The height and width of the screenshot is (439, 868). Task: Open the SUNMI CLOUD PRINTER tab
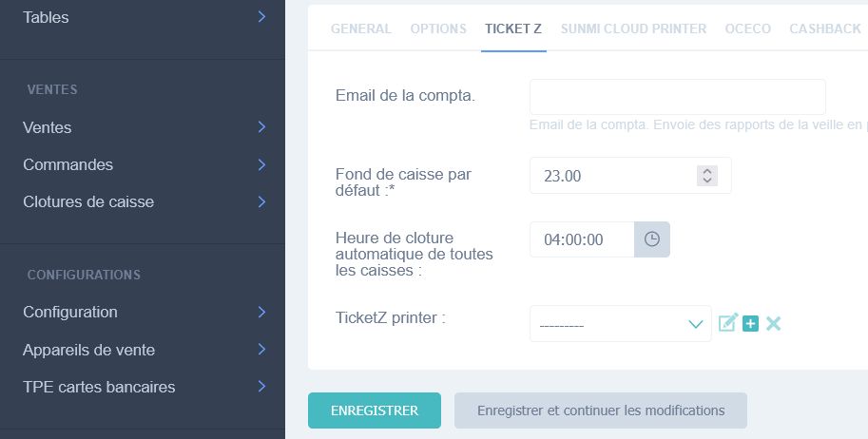click(x=633, y=29)
